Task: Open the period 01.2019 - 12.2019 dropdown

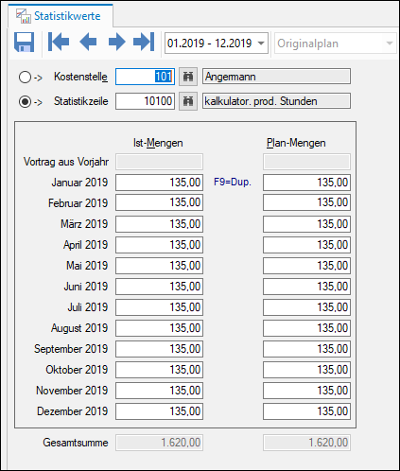Action: tap(216, 43)
